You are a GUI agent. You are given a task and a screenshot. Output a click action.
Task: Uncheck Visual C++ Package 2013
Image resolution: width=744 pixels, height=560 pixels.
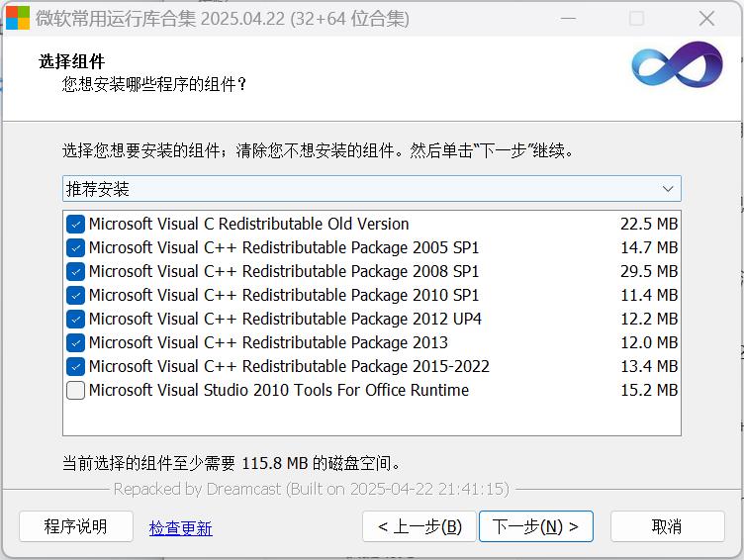(76, 342)
